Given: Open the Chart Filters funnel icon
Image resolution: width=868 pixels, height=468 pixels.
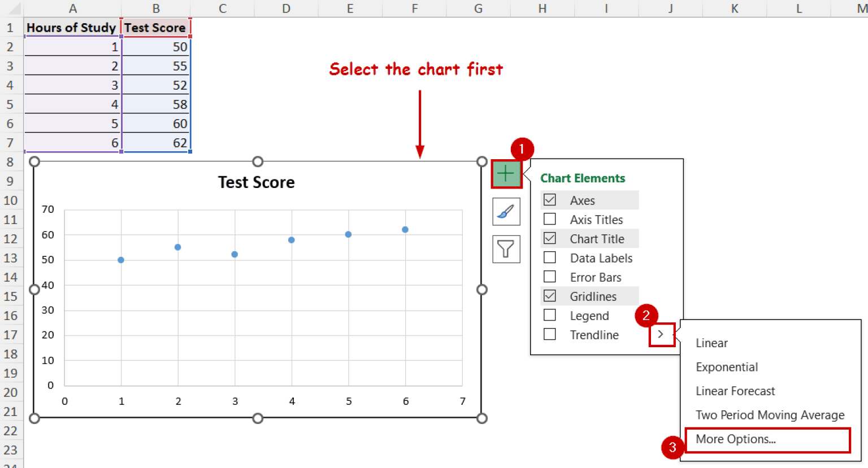Looking at the screenshot, I should click(506, 249).
